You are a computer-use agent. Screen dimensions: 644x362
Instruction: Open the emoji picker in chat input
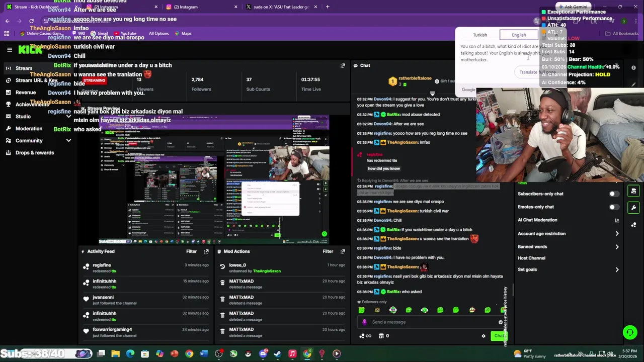tap(501, 322)
